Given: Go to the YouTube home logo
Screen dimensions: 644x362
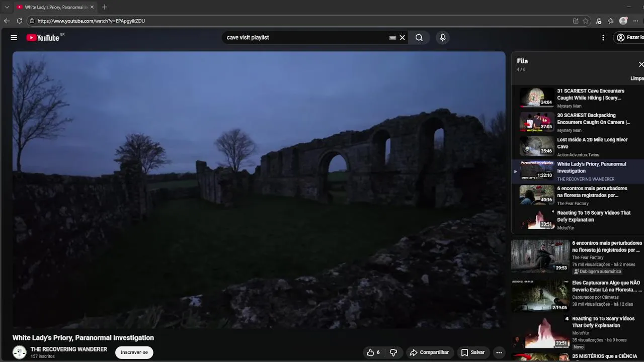Looking at the screenshot, I should click(43, 38).
